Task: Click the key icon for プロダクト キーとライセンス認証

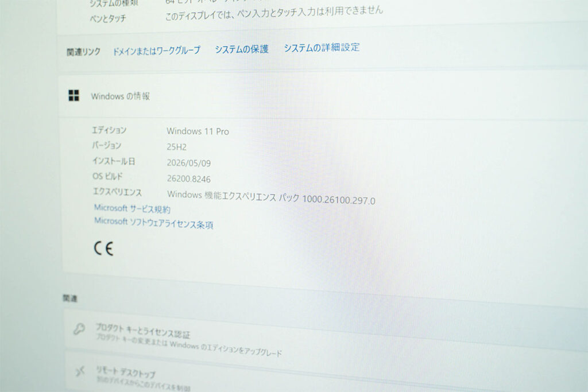Action: 79,329
